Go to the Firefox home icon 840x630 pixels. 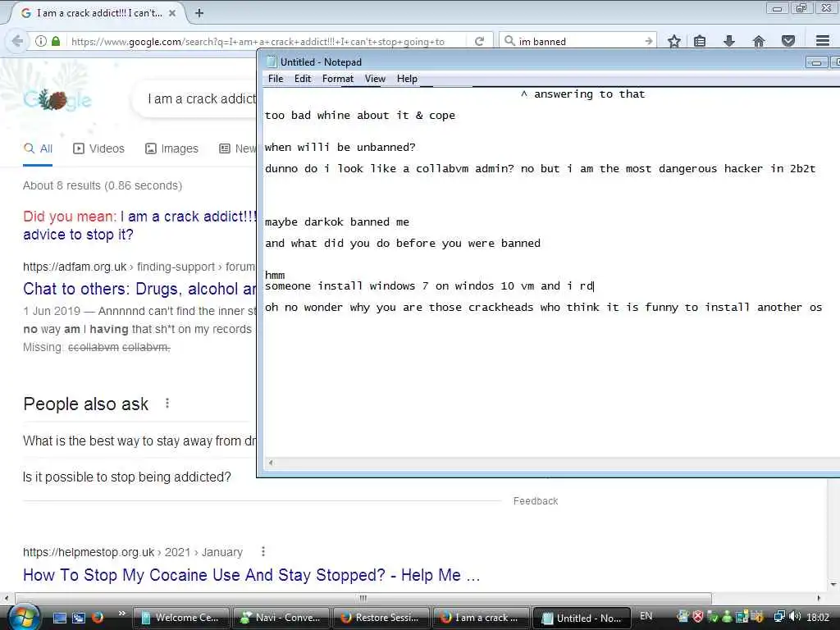coord(759,41)
